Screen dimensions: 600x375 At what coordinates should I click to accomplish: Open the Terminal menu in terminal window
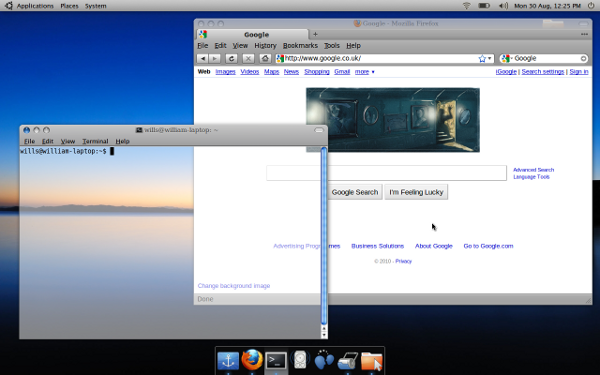tap(95, 141)
